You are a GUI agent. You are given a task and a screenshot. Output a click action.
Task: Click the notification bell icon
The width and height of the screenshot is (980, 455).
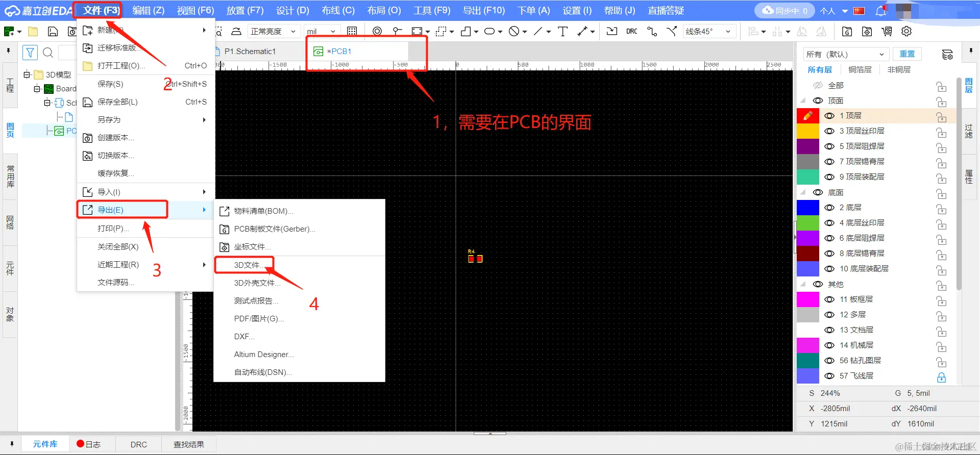pos(881,11)
